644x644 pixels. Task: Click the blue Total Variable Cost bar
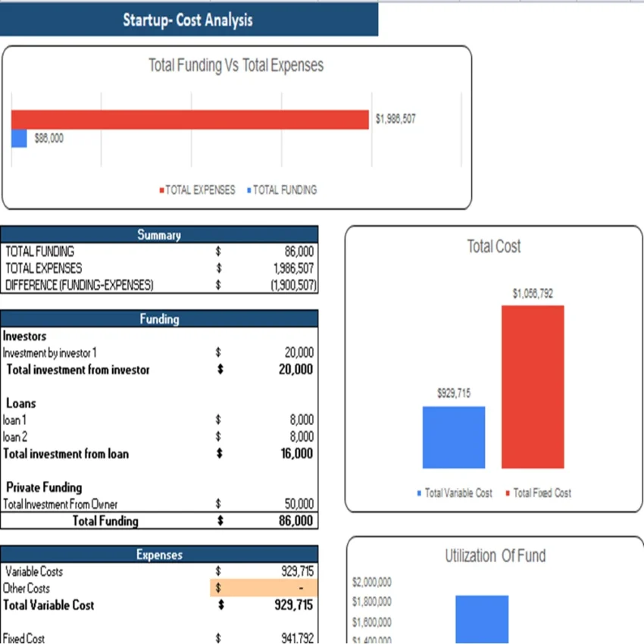click(x=453, y=436)
